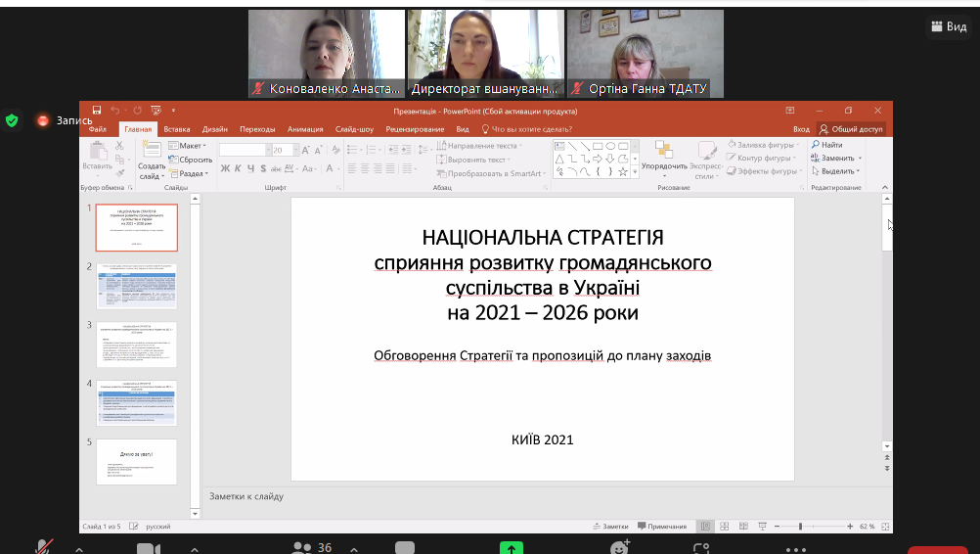The width and height of the screenshot is (980, 554).
Task: Open the Макет layout dropdown
Action: coord(188,146)
